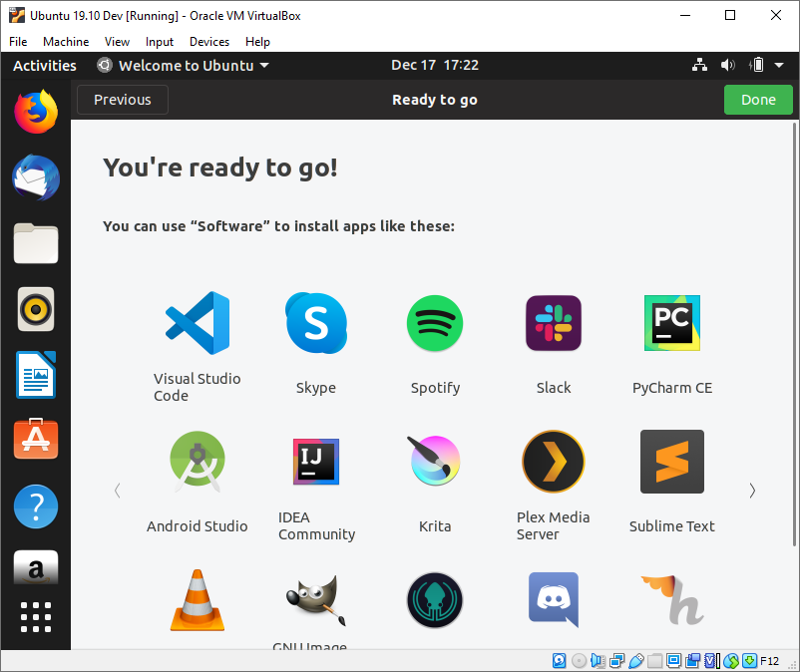Click the VLC traffic cone icon
Viewport: 800px width, 672px height.
(x=198, y=599)
